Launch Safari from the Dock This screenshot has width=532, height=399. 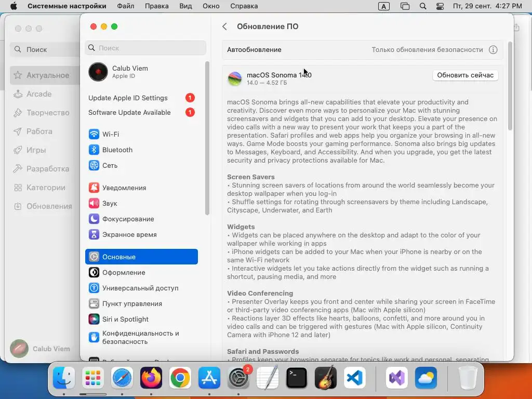tap(122, 378)
